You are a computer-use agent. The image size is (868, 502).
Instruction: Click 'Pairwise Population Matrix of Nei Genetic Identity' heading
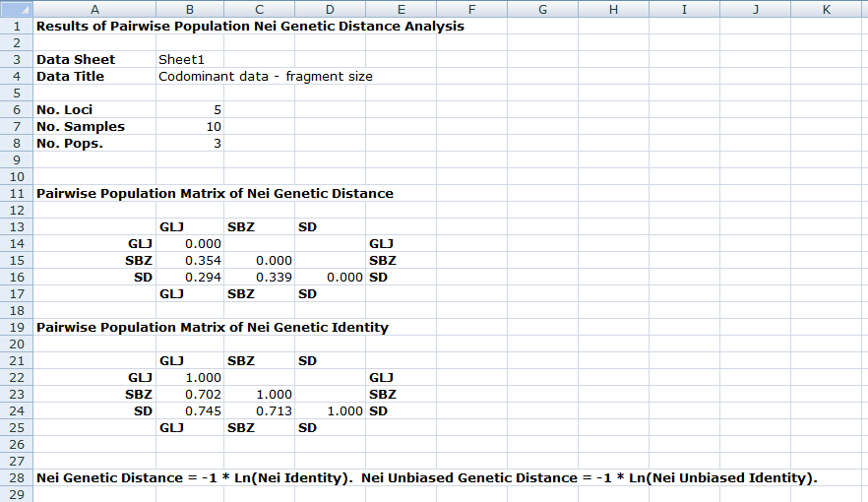(213, 327)
